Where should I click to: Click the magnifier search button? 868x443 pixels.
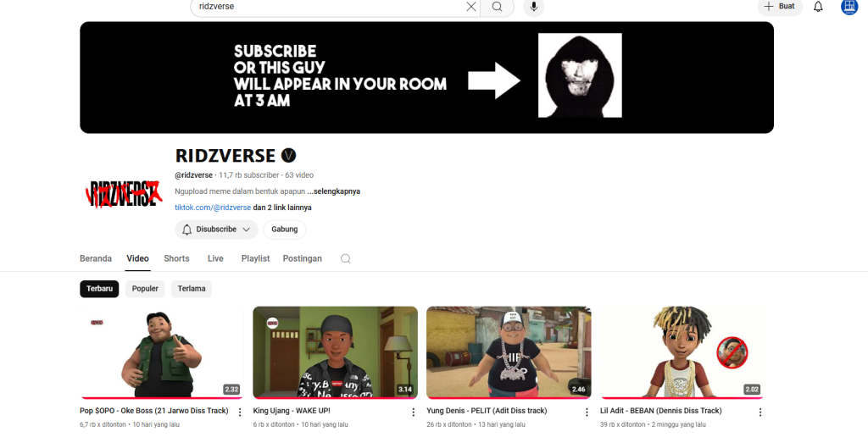497,7
